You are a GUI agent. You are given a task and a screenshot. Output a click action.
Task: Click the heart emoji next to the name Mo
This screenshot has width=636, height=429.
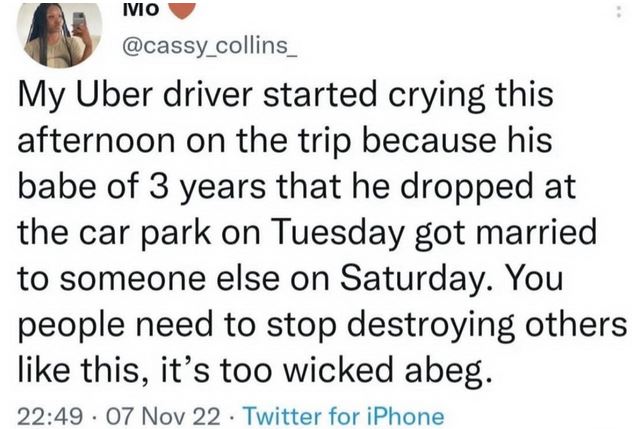[x=182, y=11]
